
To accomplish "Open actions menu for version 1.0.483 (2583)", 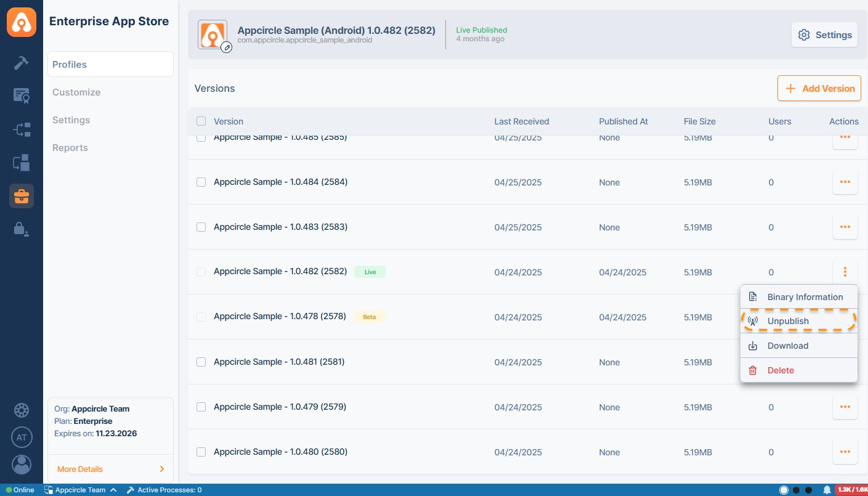I will click(845, 227).
